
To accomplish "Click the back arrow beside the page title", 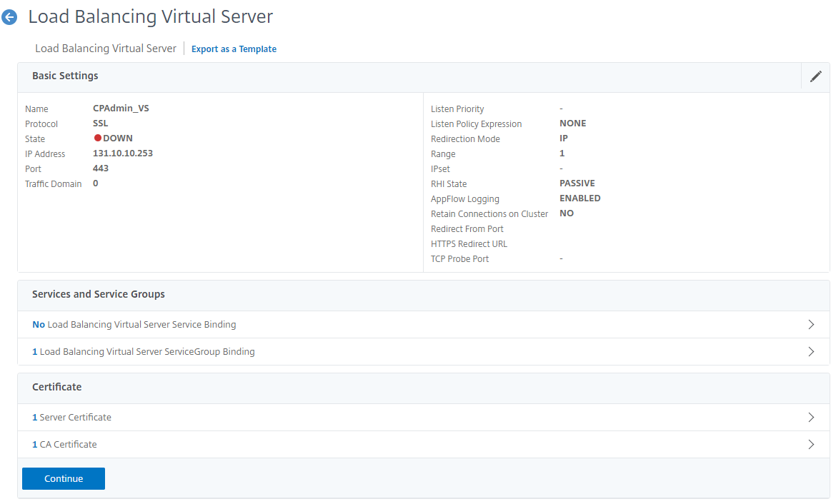I will pyautogui.click(x=9, y=18).
